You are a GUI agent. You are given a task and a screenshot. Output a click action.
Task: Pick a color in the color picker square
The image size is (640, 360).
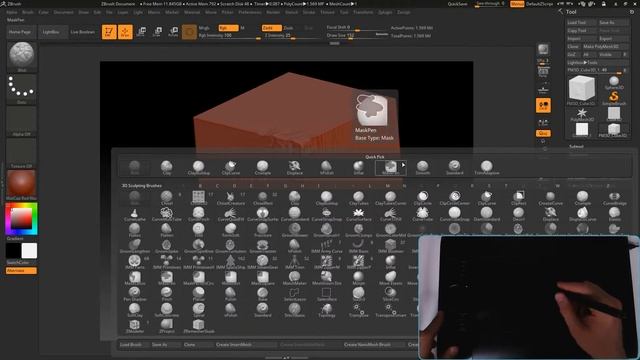pyautogui.click(x=22, y=218)
